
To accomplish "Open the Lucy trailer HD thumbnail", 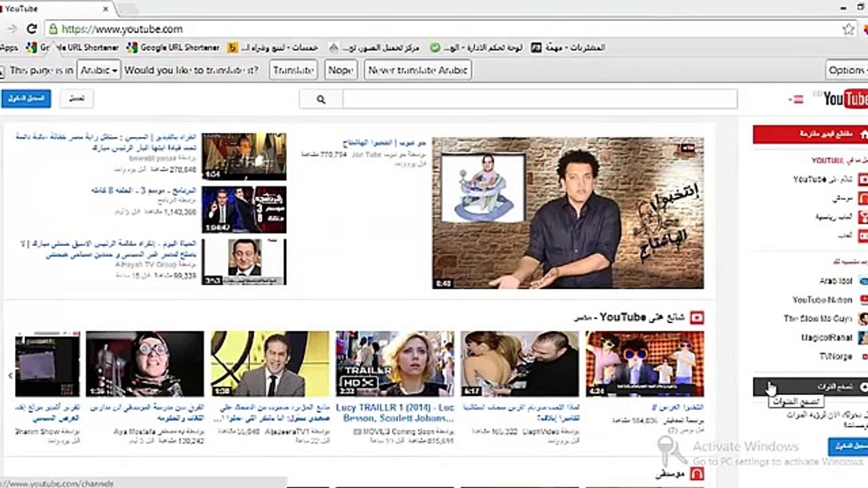I will click(395, 364).
